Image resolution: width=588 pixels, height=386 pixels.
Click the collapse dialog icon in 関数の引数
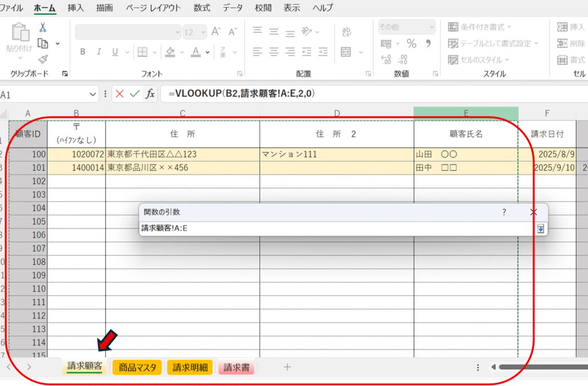pyautogui.click(x=540, y=229)
